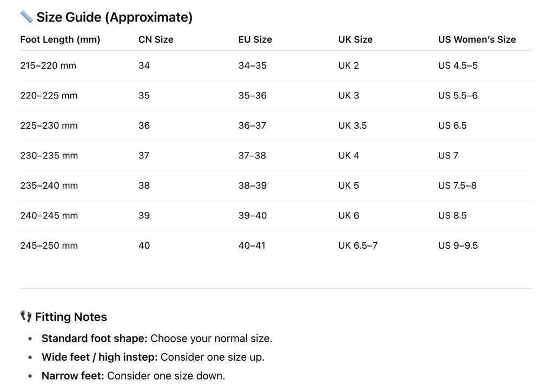
Task: Select the Wide feet / high instep note
Action: pos(153,357)
